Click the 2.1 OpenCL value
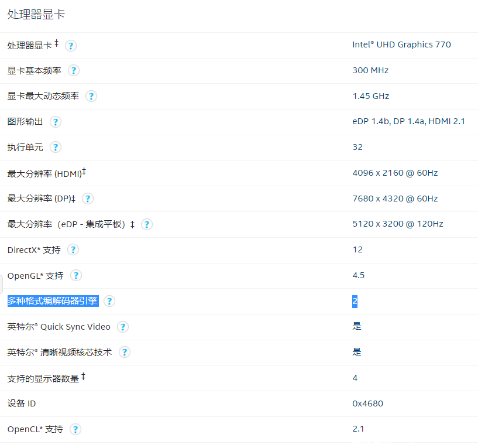 click(x=358, y=429)
